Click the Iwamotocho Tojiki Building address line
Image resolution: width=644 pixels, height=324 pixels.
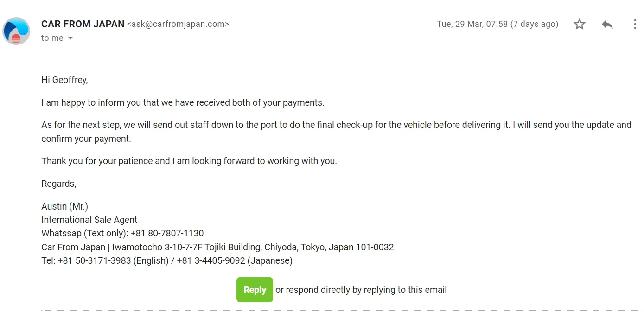pyautogui.click(x=254, y=247)
